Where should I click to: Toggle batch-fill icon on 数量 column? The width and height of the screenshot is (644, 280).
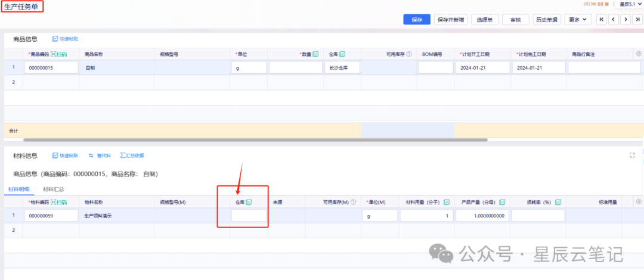click(x=315, y=54)
